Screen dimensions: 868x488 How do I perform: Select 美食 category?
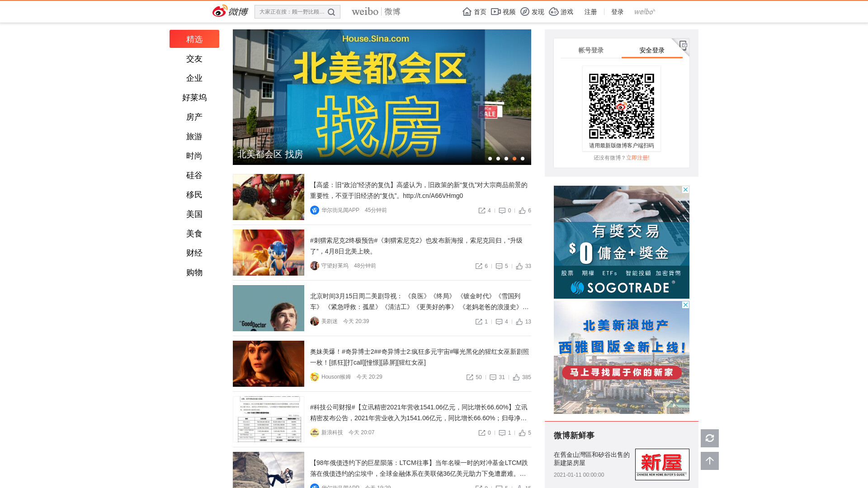click(x=194, y=234)
